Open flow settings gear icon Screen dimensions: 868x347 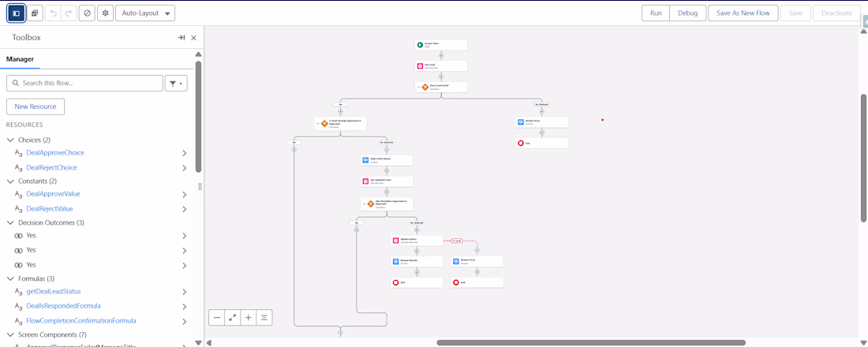click(105, 13)
